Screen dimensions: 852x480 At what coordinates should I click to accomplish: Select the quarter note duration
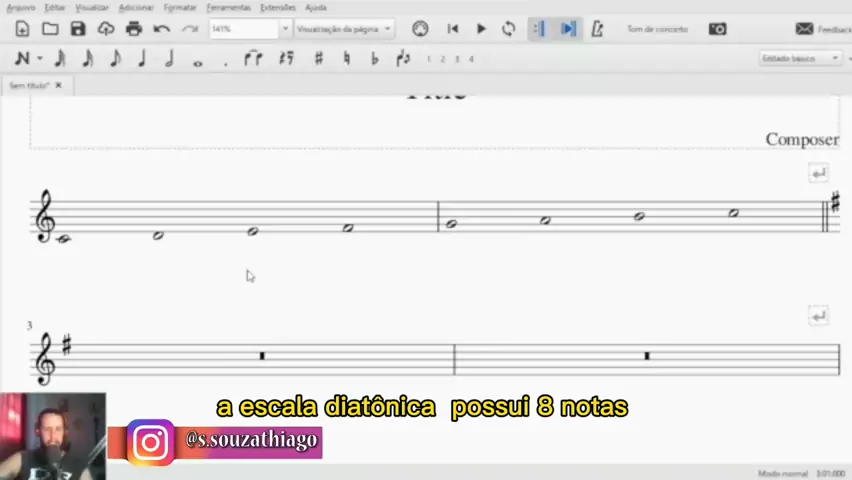[x=142, y=59]
